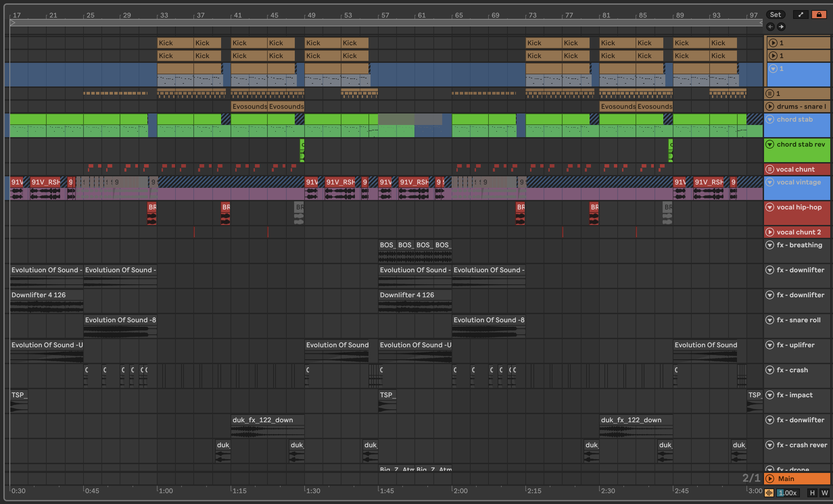Fold the fx - breathing track triangle
Viewport: 833px width, 504px height.
tap(770, 245)
